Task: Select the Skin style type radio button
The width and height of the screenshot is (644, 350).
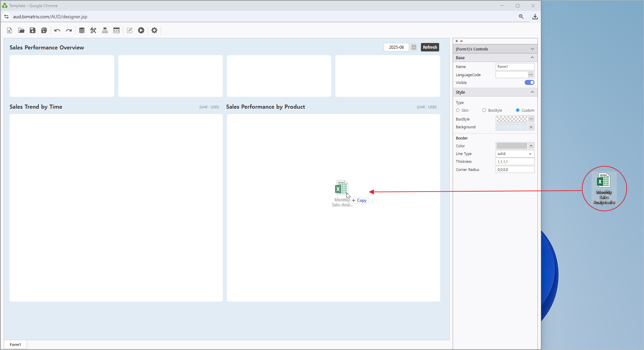Action: pos(458,110)
